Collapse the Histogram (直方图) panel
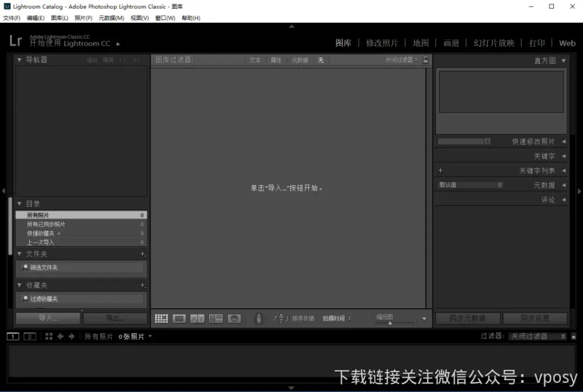 tap(564, 60)
